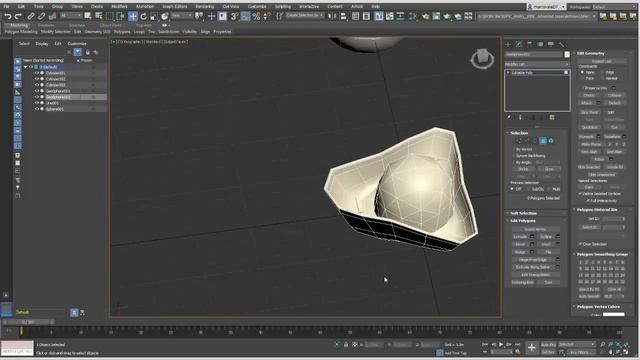Click the object color swatch beside name

pyautogui.click(x=567, y=55)
